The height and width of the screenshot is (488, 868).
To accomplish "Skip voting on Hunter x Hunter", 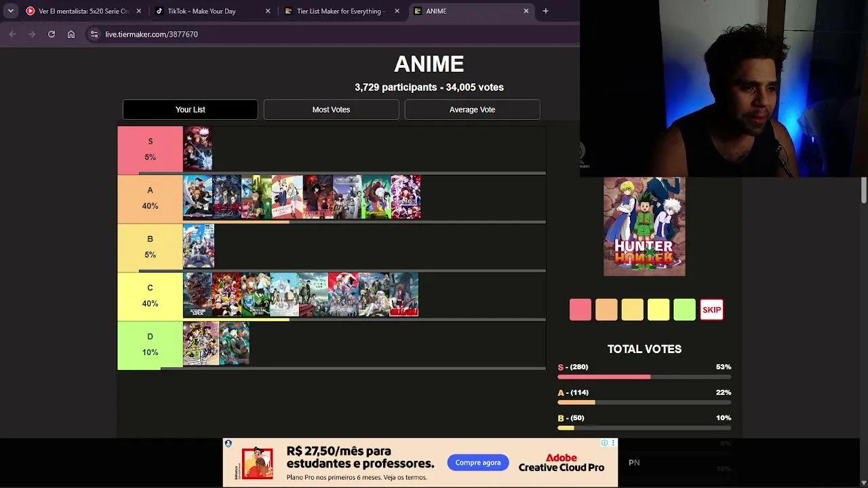I will tap(711, 310).
